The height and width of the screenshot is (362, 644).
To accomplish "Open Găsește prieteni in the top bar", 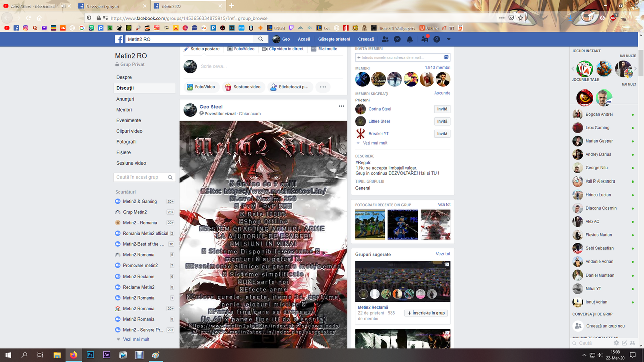I will point(334,39).
